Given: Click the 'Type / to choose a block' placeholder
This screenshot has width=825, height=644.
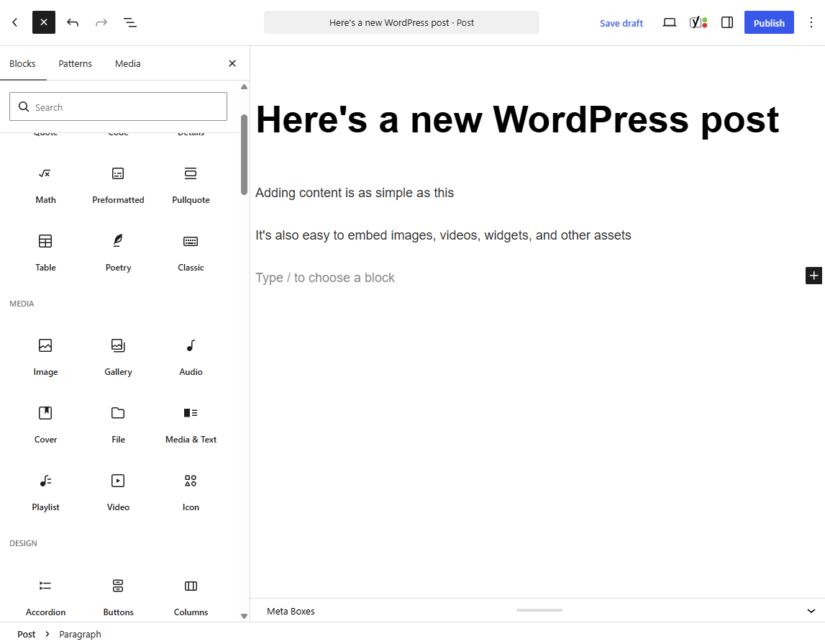Looking at the screenshot, I should 325,278.
